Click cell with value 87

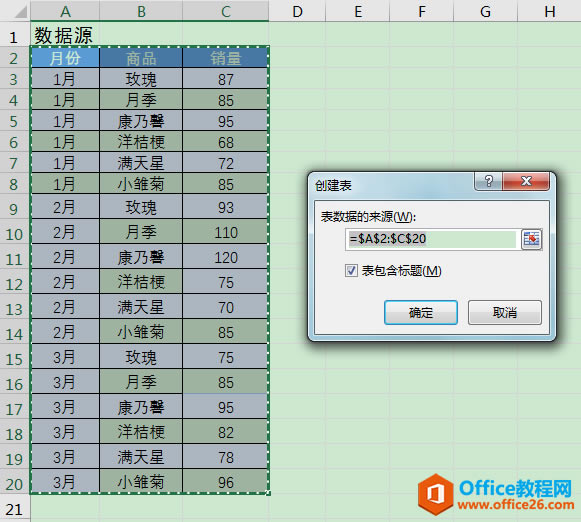[x=226, y=79]
